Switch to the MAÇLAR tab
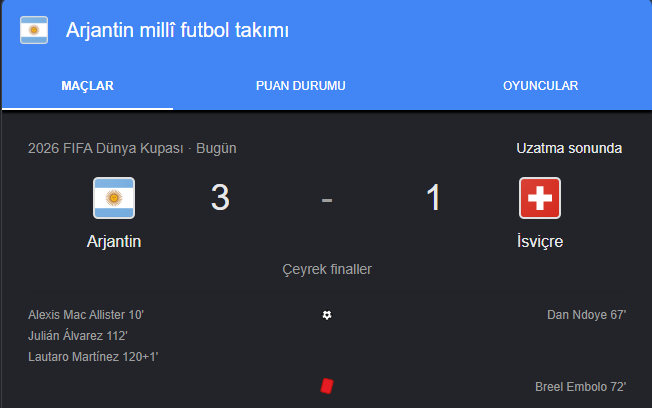Image resolution: width=652 pixels, height=408 pixels. click(x=87, y=86)
